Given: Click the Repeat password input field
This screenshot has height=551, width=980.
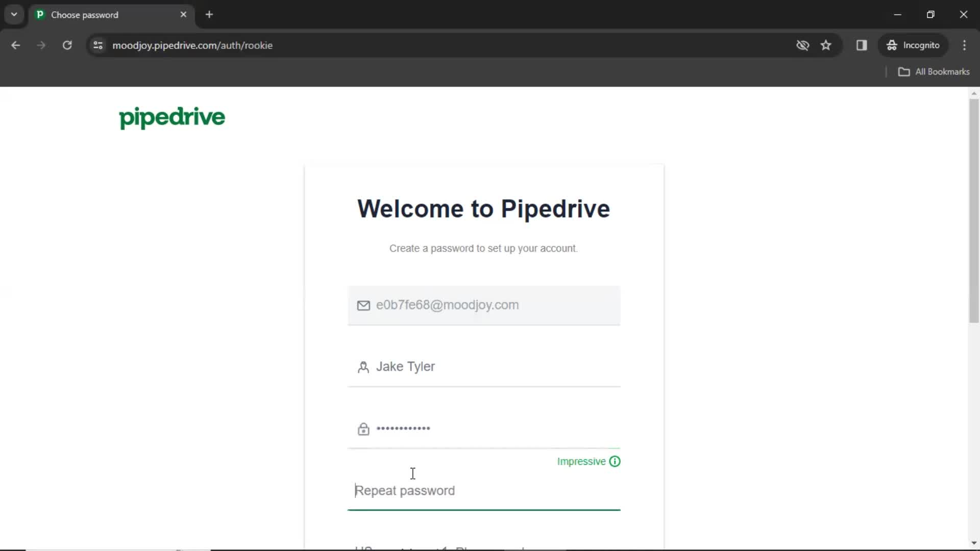Looking at the screenshot, I should [483, 490].
